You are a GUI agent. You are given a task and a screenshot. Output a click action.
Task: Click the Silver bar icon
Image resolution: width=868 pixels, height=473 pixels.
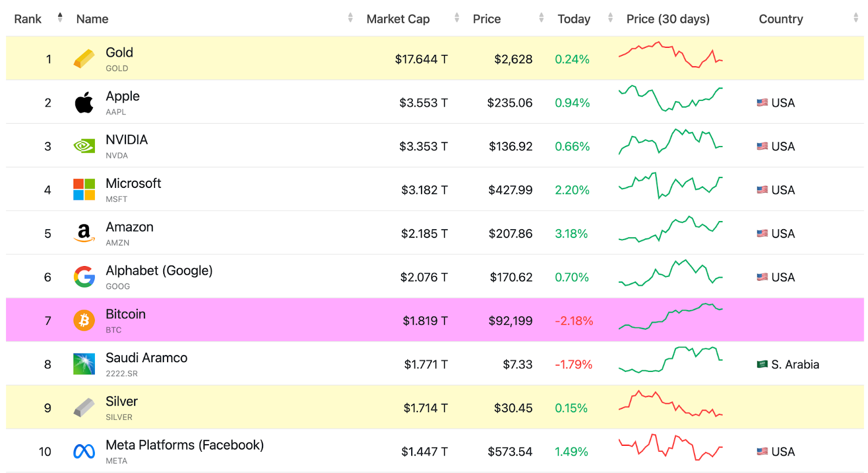[84, 407]
